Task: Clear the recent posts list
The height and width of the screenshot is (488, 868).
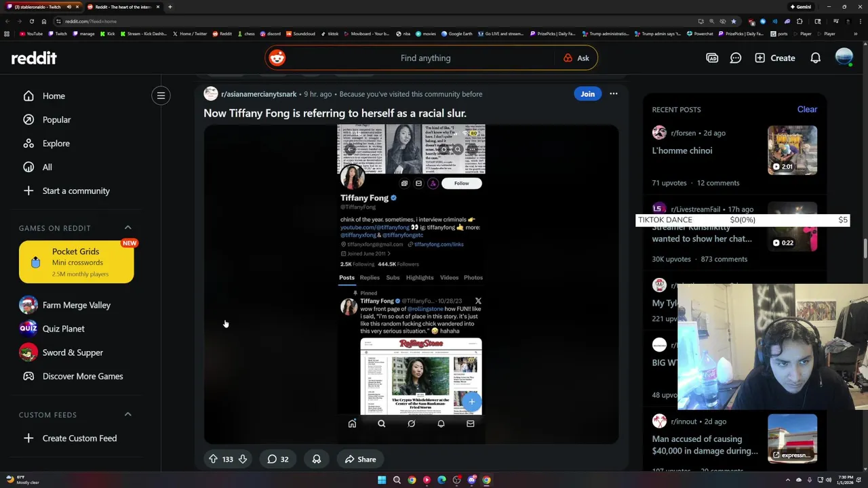Action: coord(807,109)
